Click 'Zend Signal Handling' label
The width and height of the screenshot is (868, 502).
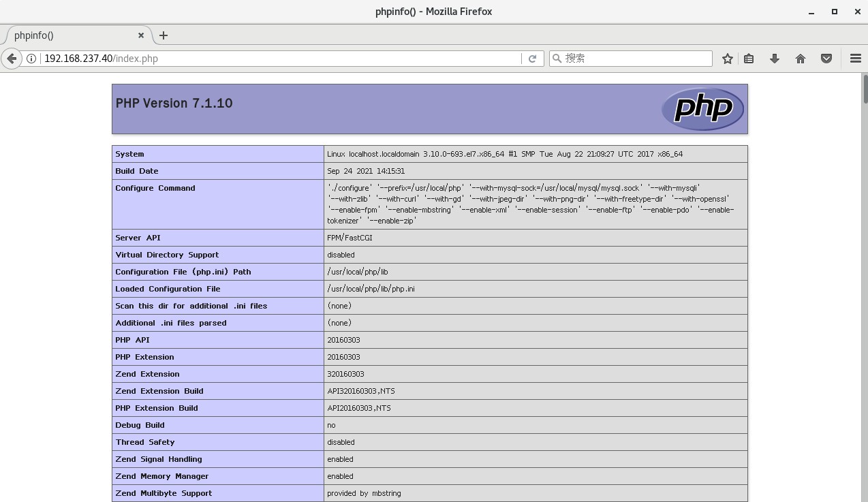point(159,459)
